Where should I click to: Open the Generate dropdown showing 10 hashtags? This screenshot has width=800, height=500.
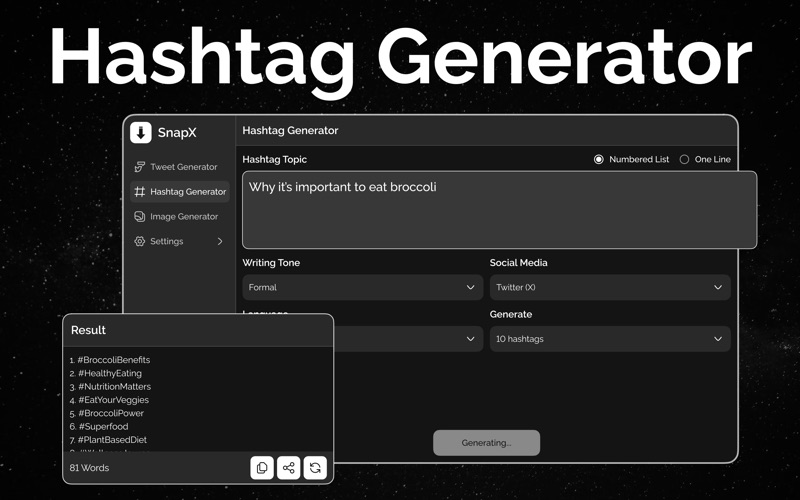(x=610, y=339)
